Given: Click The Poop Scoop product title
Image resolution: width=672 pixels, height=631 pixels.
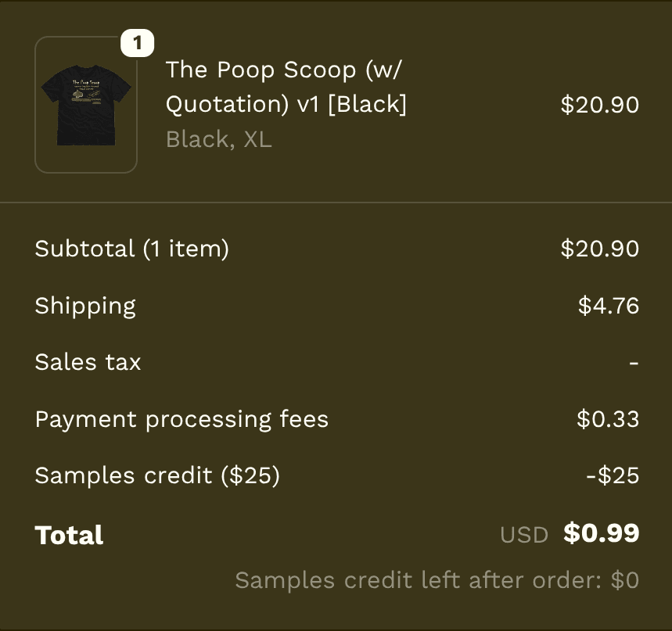Looking at the screenshot, I should [x=286, y=87].
